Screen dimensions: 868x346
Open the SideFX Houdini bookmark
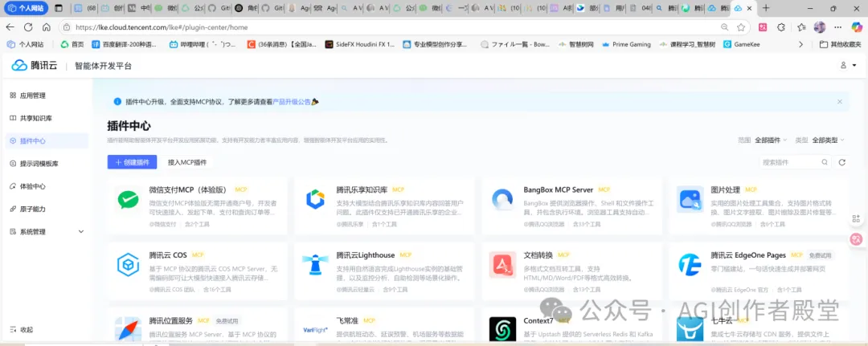(x=360, y=44)
